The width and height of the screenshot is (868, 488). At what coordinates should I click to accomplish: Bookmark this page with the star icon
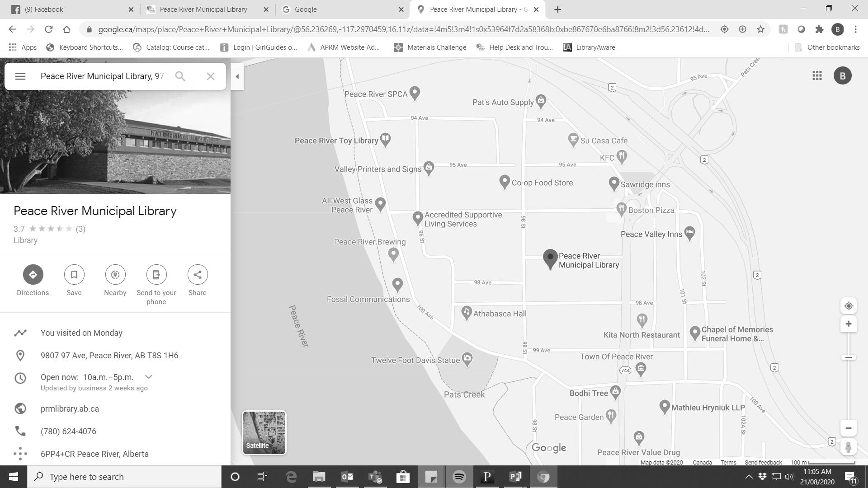[x=761, y=29]
